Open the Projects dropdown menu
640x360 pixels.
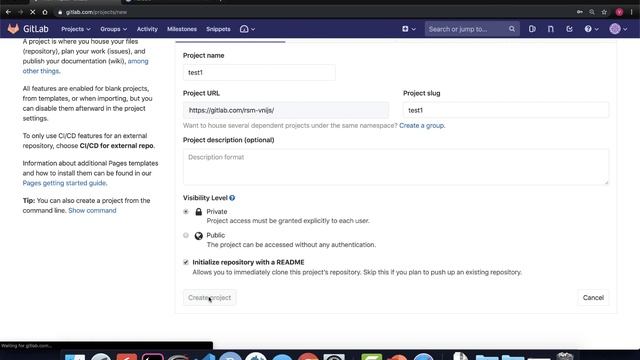(76, 29)
